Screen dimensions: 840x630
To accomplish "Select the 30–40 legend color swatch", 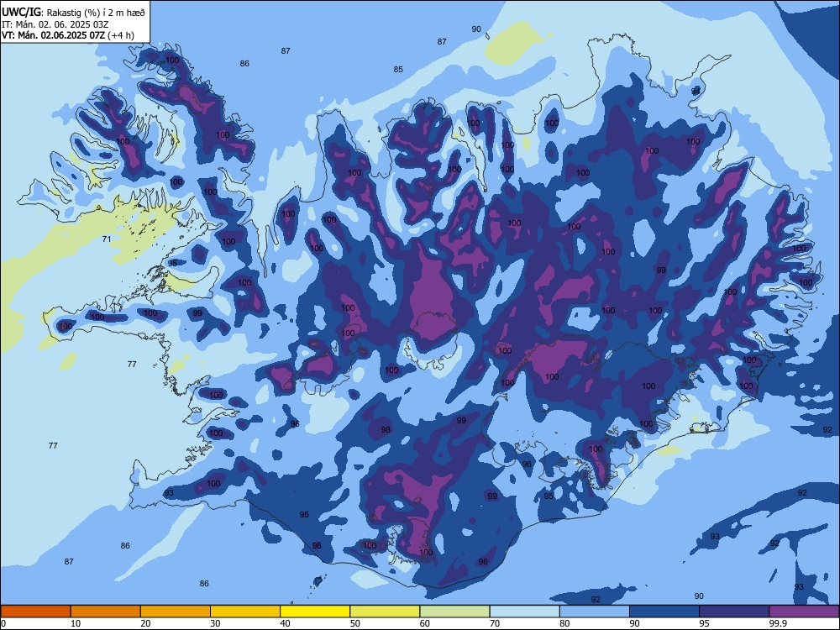I will [x=245, y=612].
